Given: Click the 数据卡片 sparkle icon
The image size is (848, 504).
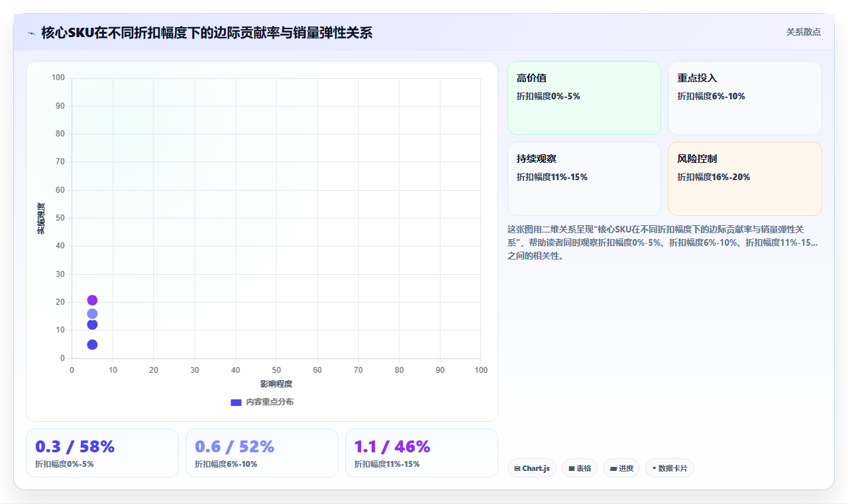Looking at the screenshot, I should point(655,468).
